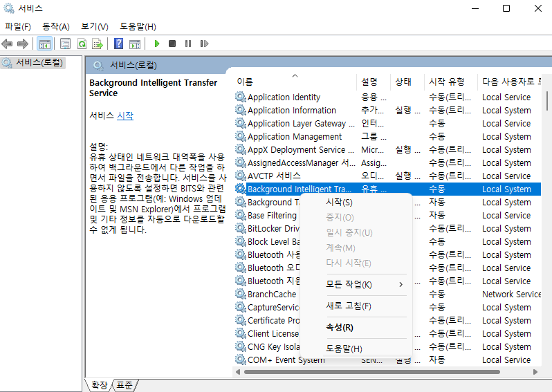Click the gear icon beside Application Management
552x392 pixels.
(241, 136)
